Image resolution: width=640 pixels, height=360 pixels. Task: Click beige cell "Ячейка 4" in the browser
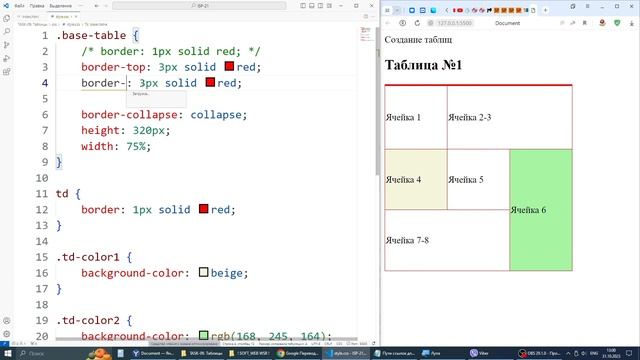(416, 180)
